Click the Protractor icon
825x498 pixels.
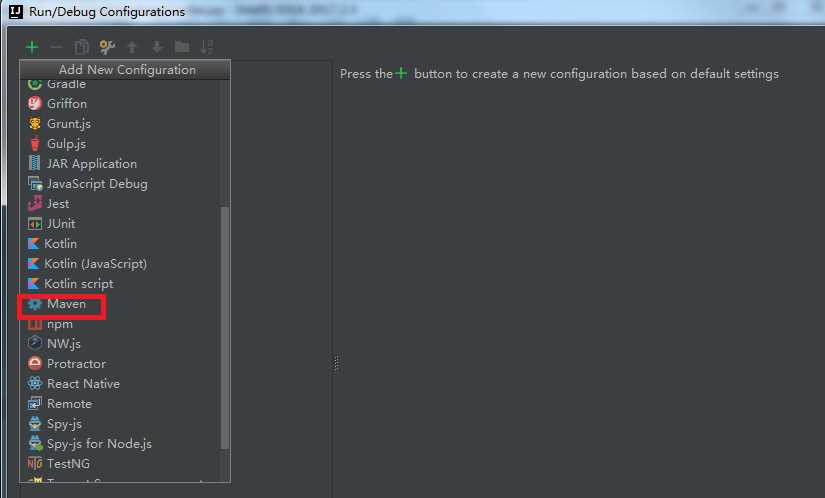(35, 363)
